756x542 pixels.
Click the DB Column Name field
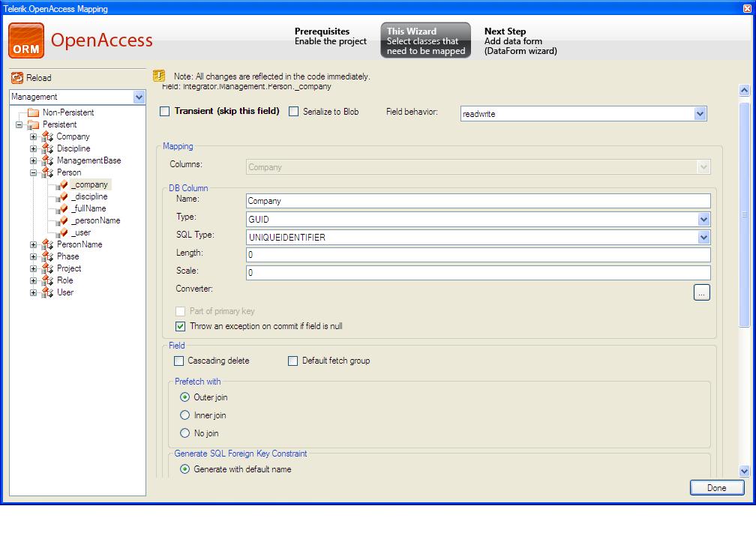tap(478, 201)
